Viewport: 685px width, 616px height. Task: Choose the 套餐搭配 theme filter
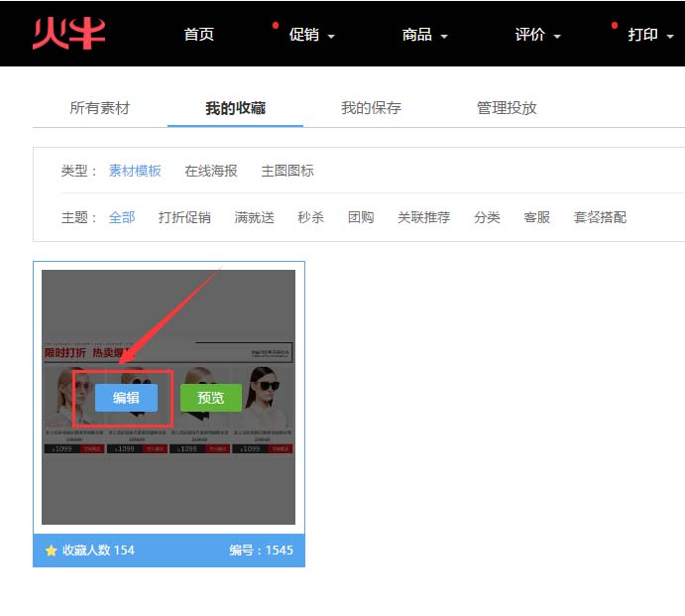coord(600,217)
